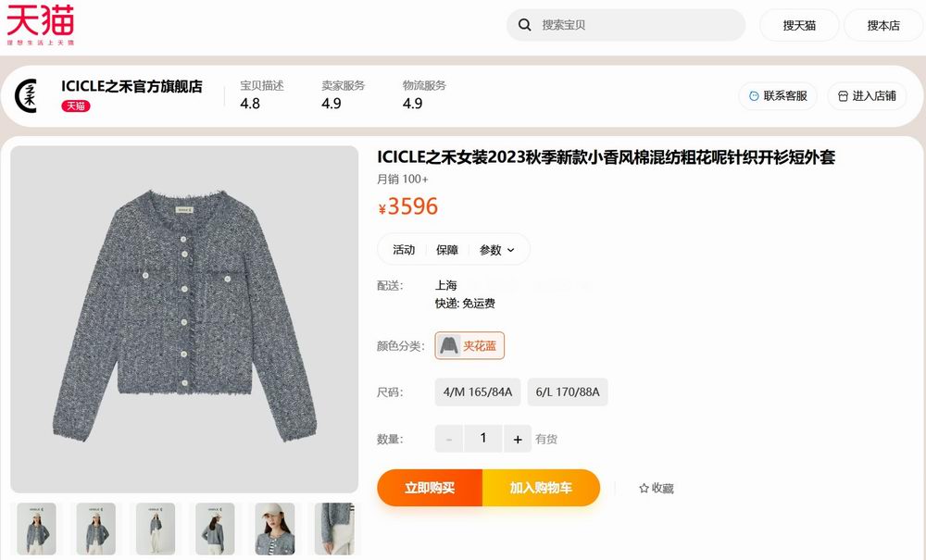
Task: Select the 夹花蓝 color swatch
Action: click(469, 345)
